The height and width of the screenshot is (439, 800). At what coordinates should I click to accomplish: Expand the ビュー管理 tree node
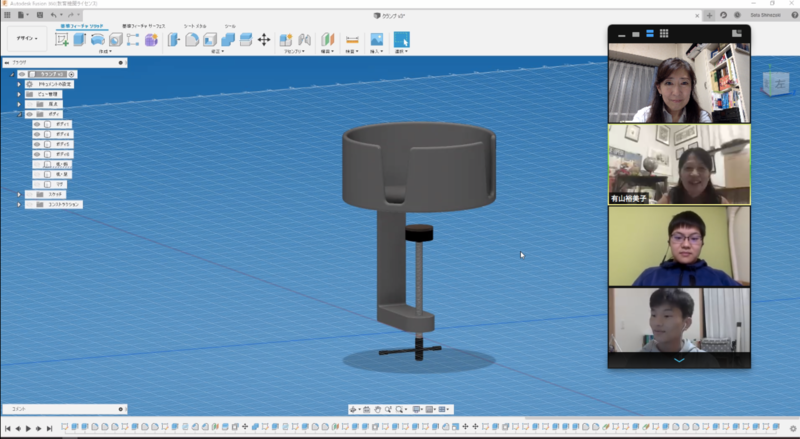19,94
